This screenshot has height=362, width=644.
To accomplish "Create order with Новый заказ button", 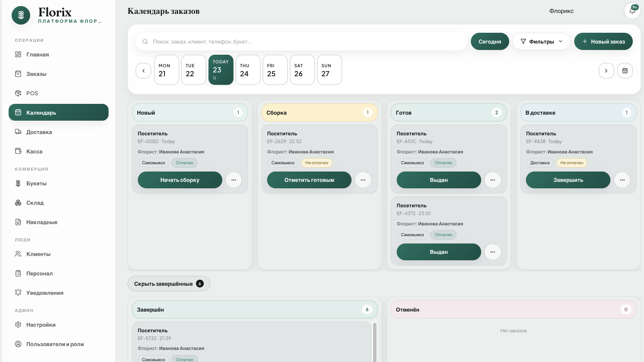I will (604, 42).
